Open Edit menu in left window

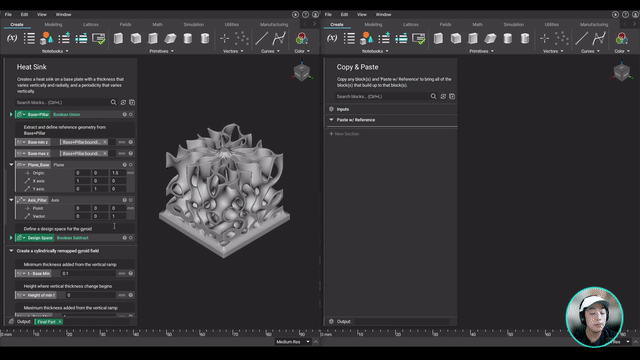(24, 14)
